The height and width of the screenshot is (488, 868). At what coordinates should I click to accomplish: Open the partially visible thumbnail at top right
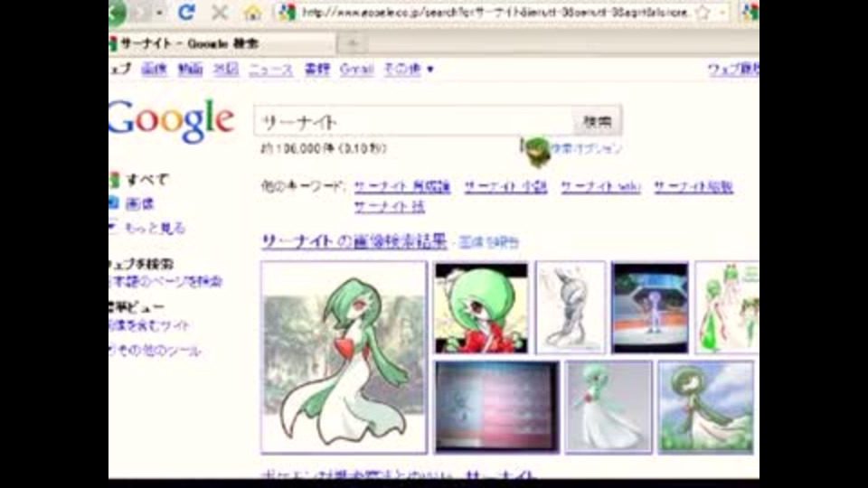(x=727, y=307)
